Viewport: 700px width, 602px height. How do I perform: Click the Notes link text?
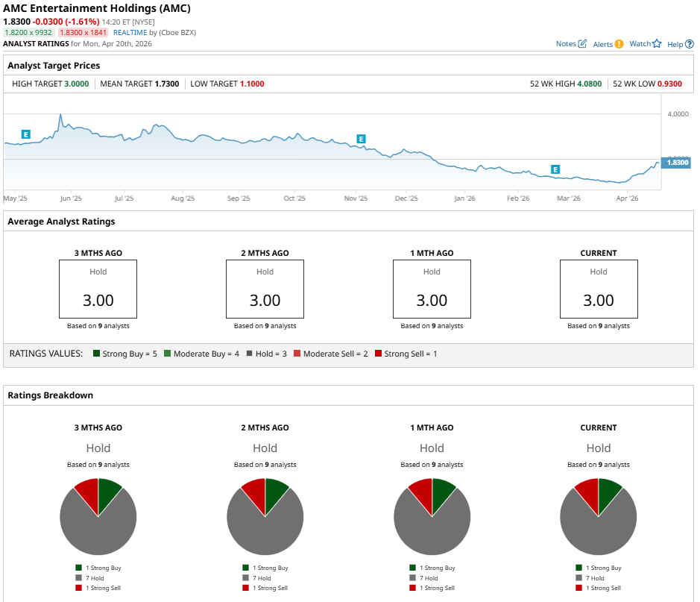pos(566,44)
